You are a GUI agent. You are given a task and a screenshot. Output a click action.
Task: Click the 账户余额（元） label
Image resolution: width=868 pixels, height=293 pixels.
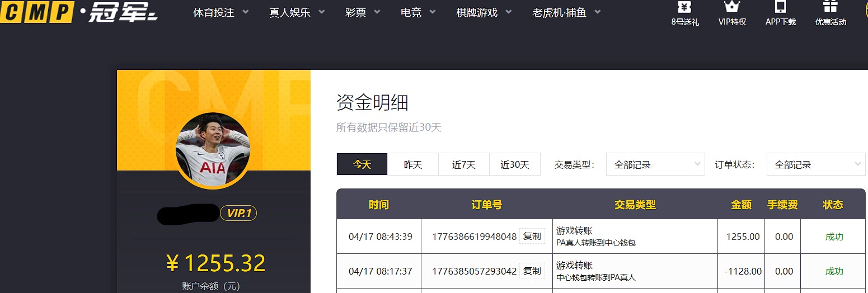[211, 286]
